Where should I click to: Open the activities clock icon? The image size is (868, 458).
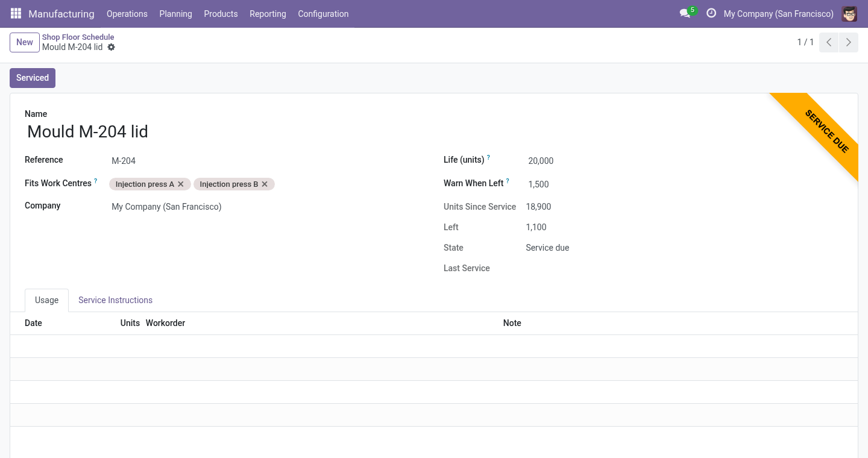point(711,13)
